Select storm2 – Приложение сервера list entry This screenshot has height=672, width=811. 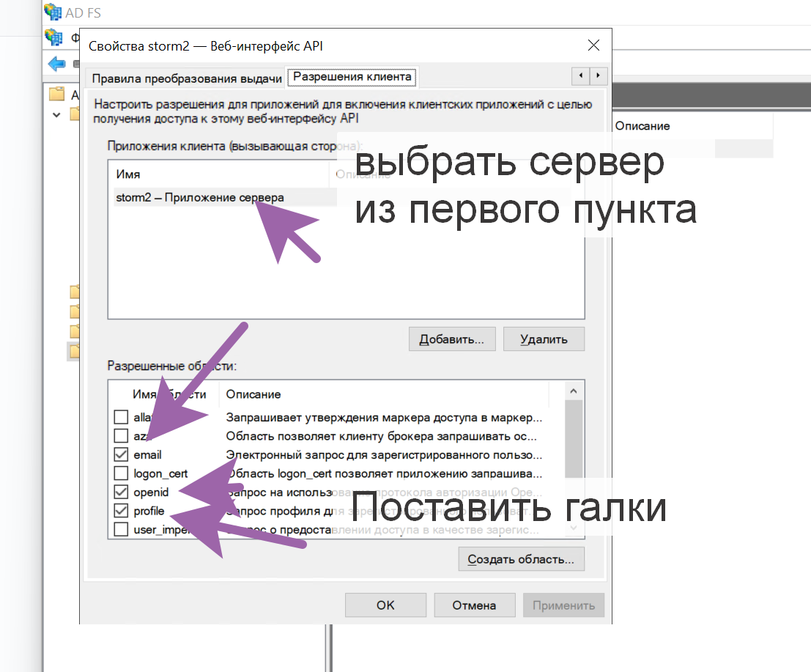click(x=199, y=197)
